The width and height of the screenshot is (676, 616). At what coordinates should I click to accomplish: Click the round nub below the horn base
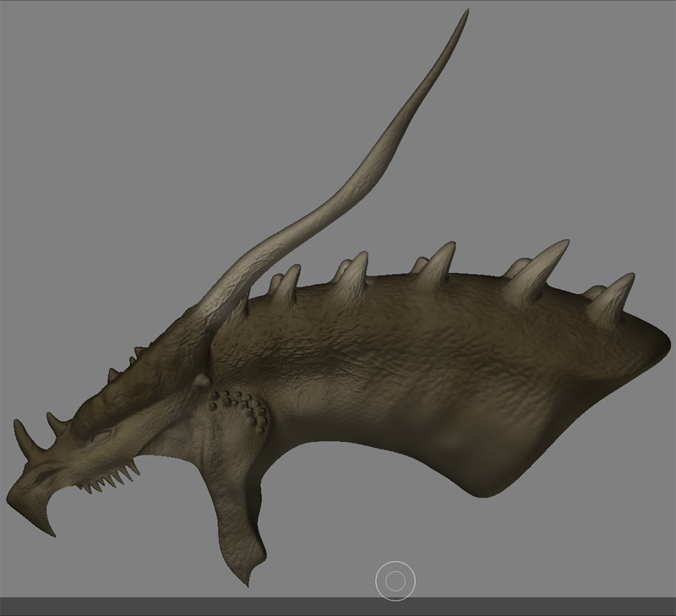click(x=201, y=382)
